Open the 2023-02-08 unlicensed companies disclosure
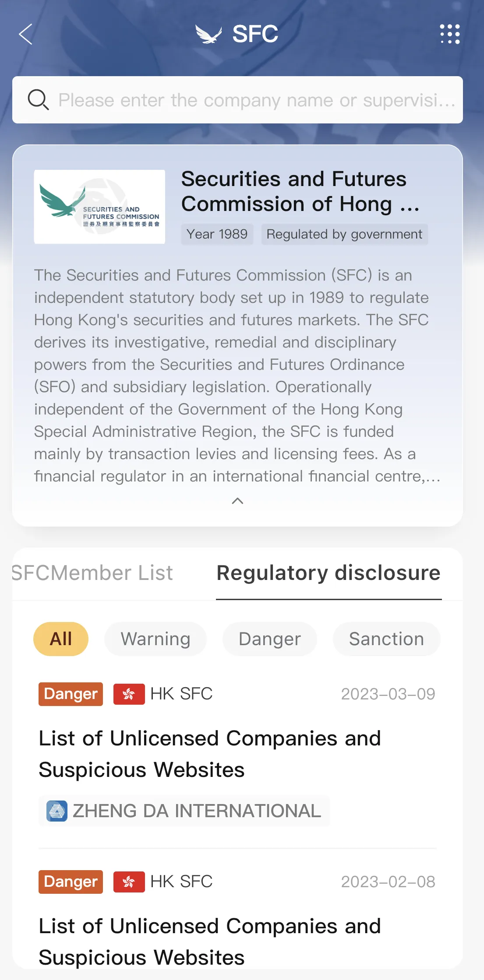The image size is (484, 980). click(x=209, y=941)
